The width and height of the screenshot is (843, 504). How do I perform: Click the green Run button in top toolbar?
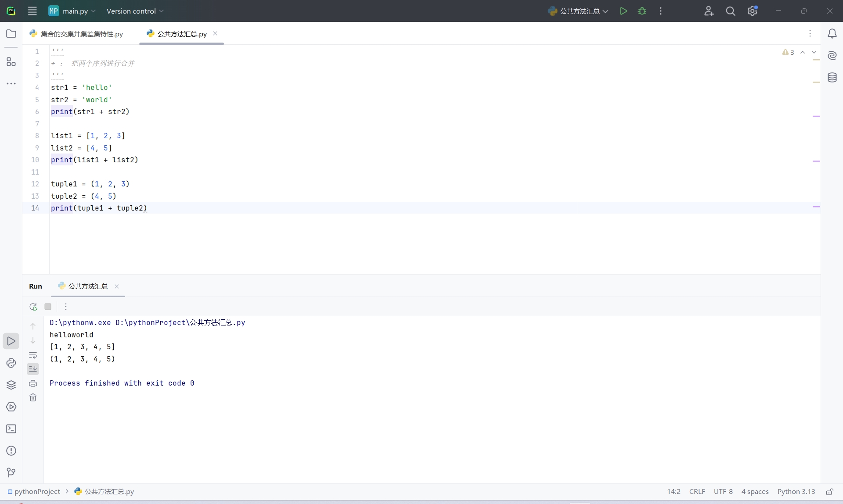pyautogui.click(x=623, y=11)
